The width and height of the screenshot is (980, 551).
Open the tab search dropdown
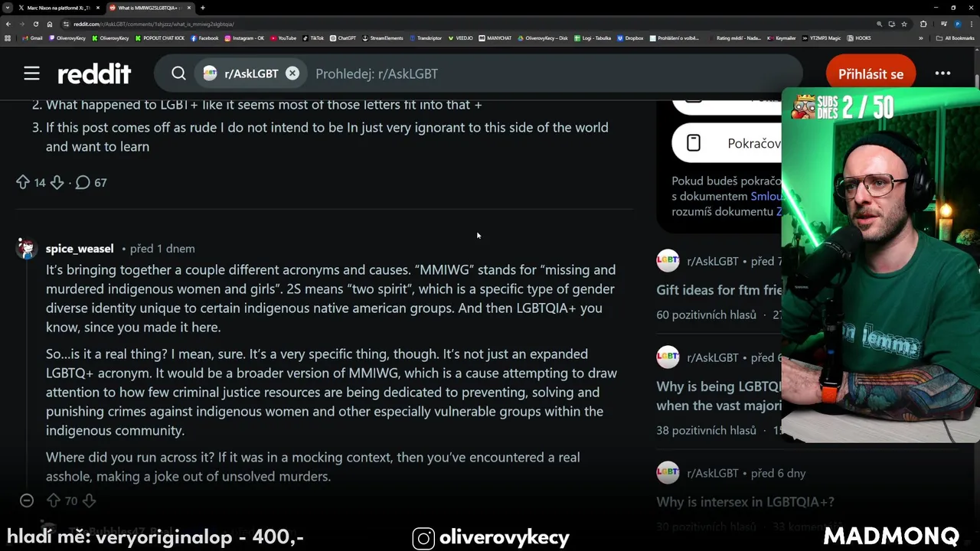coord(7,8)
